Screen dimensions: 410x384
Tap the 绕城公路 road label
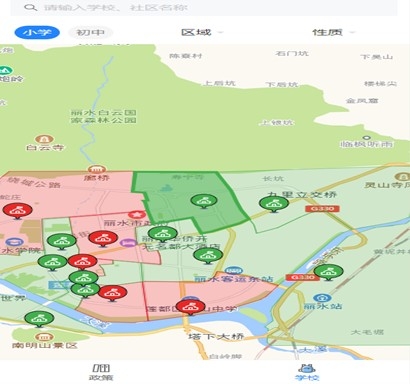pos(35,182)
